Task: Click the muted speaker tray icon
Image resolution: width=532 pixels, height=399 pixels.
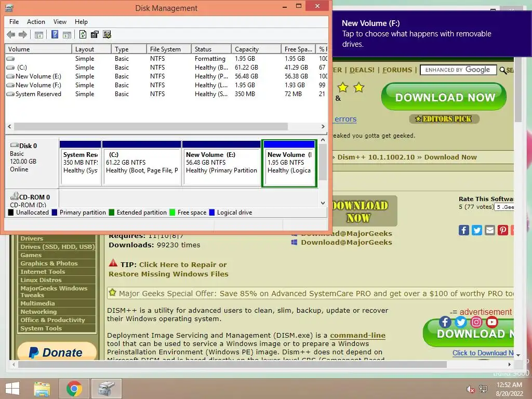Action: click(x=470, y=390)
